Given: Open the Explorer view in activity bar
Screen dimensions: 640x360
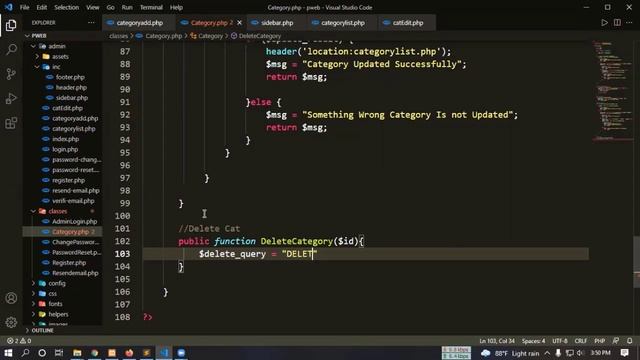Looking at the screenshot, I should point(11,25).
